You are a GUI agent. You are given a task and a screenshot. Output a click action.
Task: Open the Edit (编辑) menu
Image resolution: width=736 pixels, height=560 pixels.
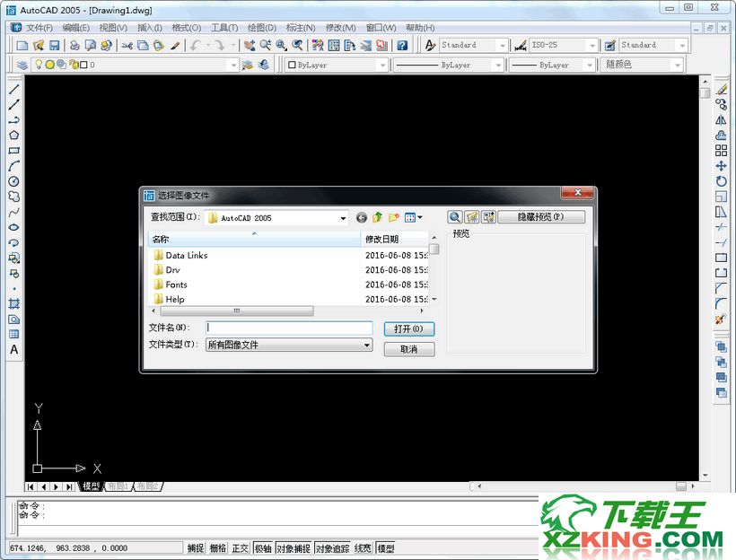pyautogui.click(x=75, y=28)
